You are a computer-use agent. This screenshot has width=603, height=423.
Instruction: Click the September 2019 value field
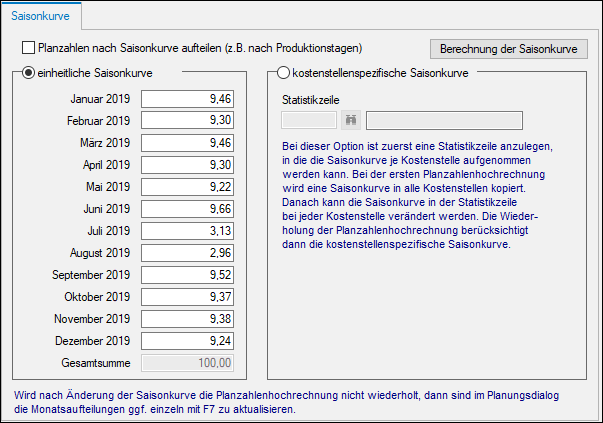coord(187,275)
